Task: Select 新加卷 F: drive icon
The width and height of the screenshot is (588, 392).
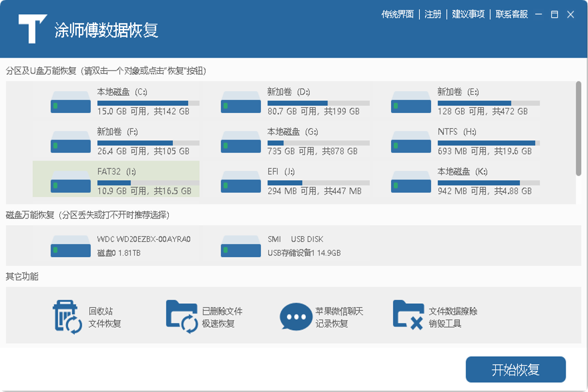Action: click(71, 142)
